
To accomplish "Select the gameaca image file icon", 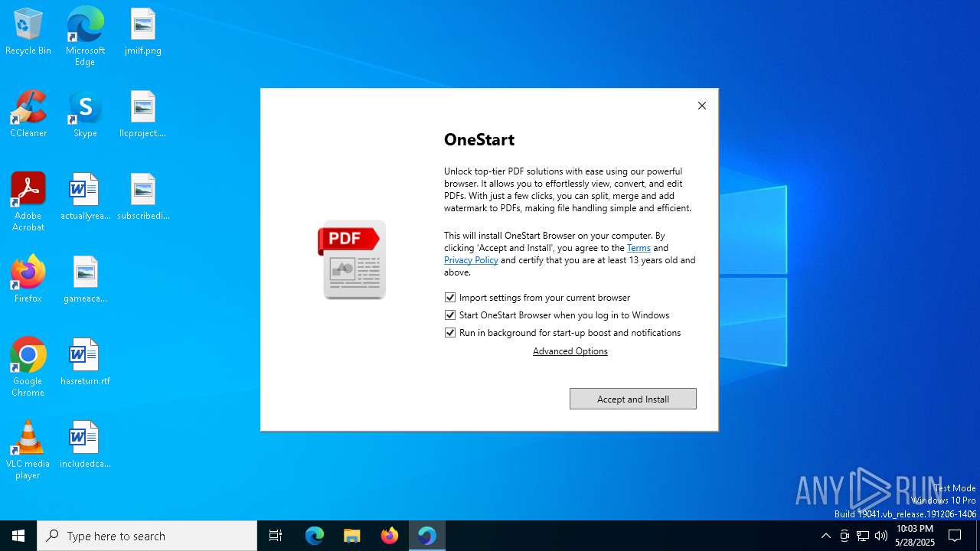I will pyautogui.click(x=85, y=279).
